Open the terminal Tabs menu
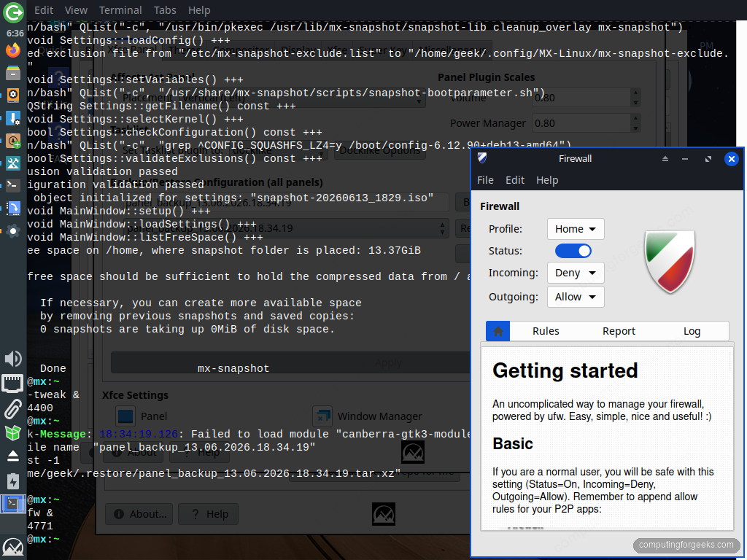 165,10
